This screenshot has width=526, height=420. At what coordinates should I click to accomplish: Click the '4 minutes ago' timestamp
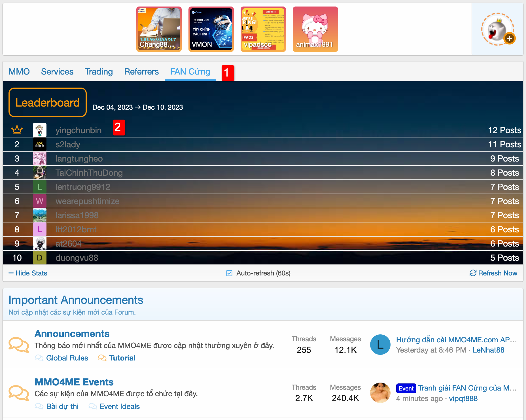(x=419, y=398)
